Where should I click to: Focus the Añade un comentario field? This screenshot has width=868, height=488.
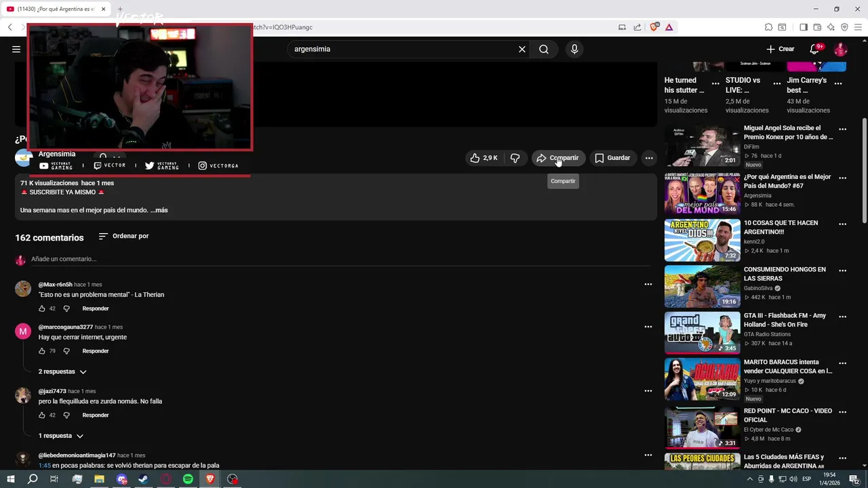340,259
